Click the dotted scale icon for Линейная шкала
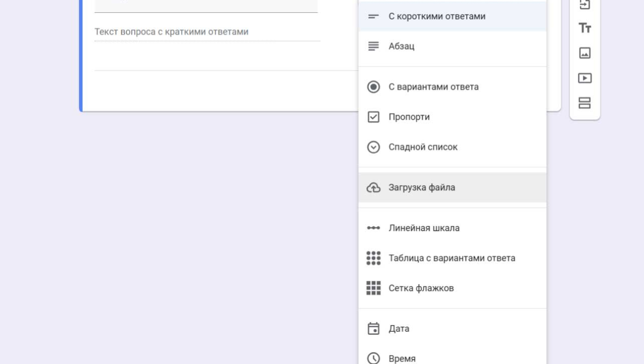The image size is (644, 364). coord(373,228)
